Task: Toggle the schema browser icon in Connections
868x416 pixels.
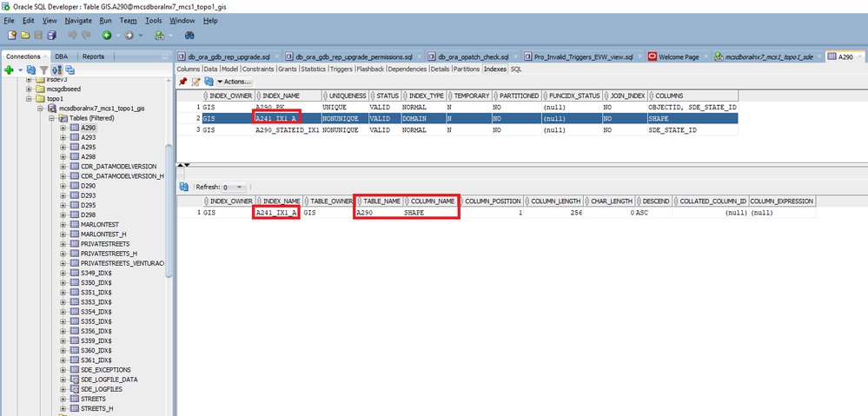Action: coord(56,70)
